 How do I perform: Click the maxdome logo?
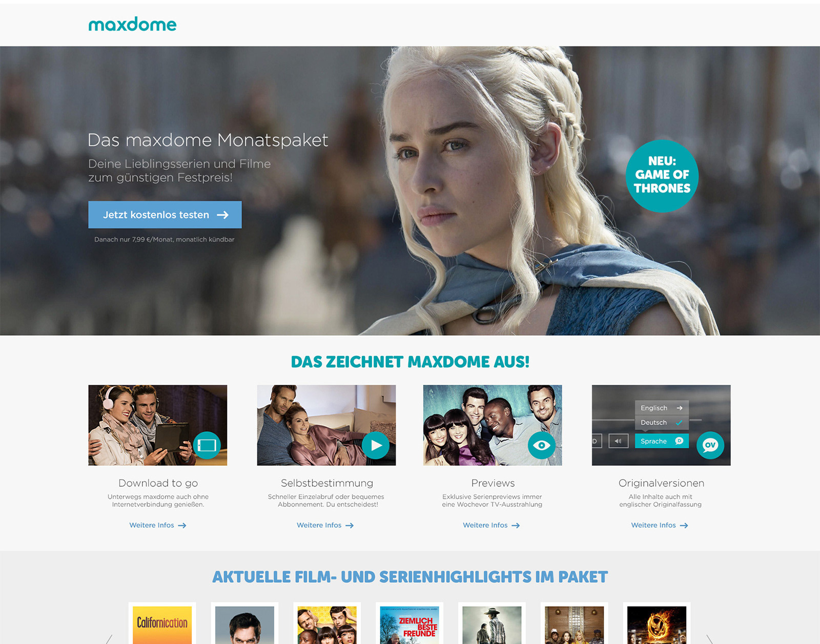[x=132, y=24]
